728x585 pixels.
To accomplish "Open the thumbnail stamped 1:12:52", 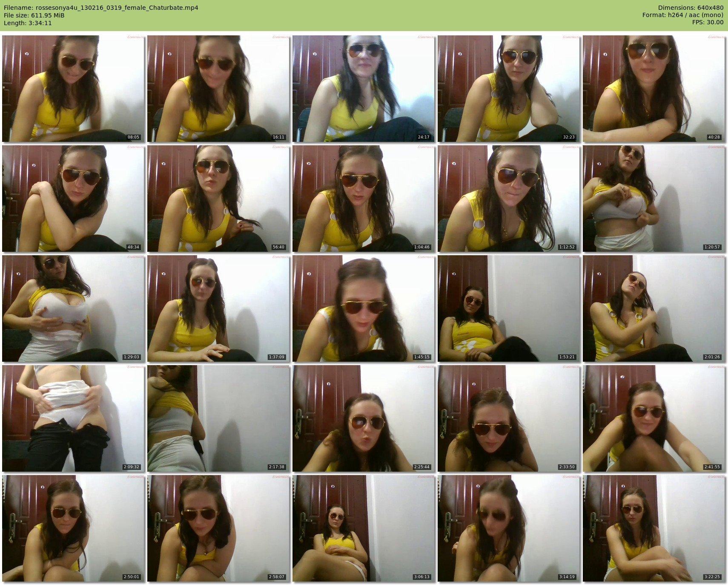I will click(509, 199).
